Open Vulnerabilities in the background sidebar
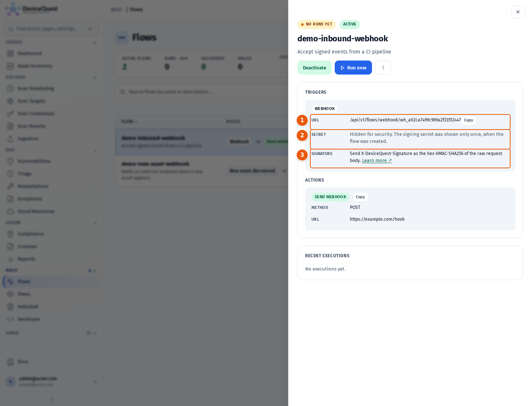 coord(51,161)
